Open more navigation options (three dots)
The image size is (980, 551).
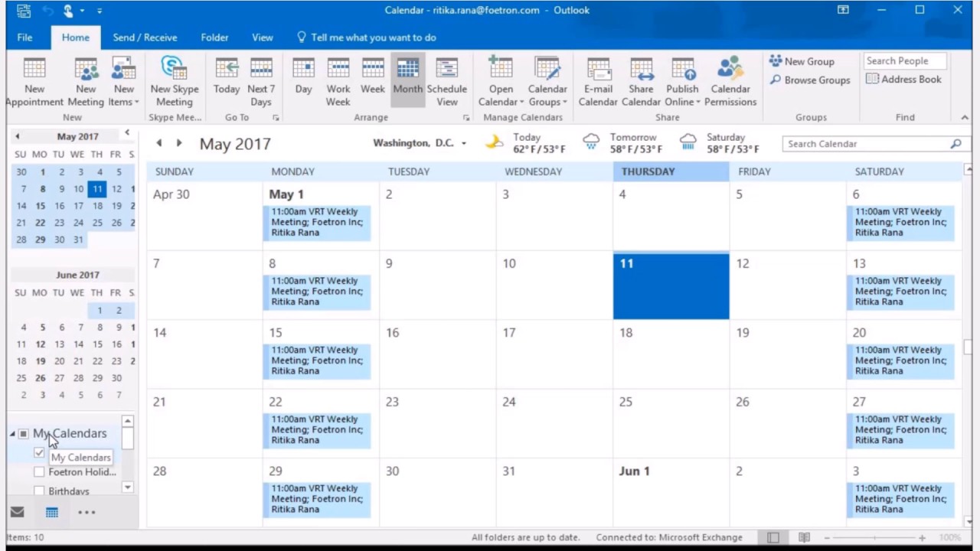[87, 512]
